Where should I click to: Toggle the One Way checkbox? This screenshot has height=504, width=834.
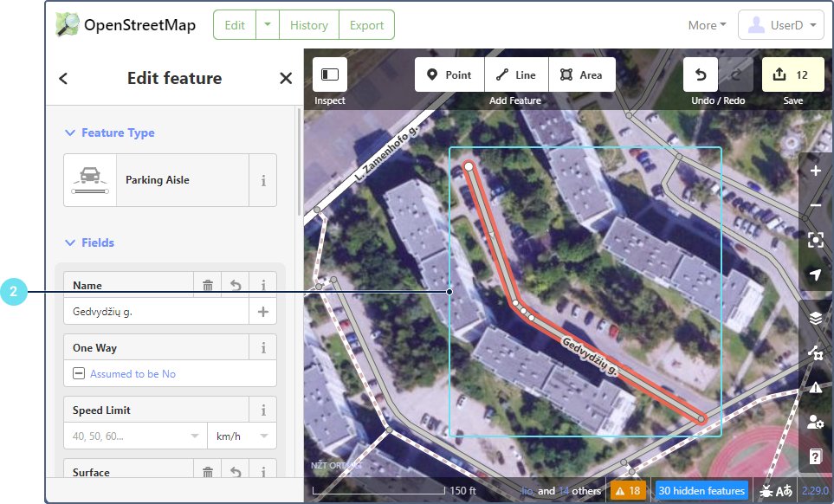point(79,374)
